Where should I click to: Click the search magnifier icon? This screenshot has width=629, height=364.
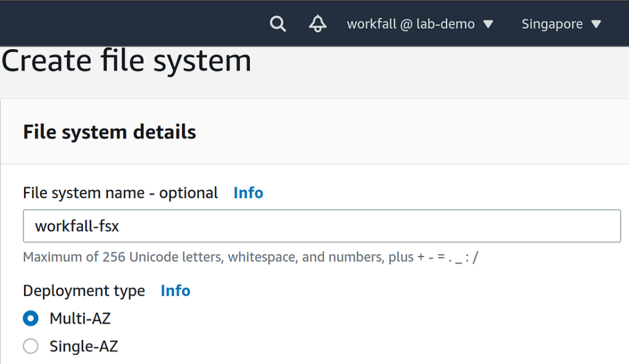278,24
